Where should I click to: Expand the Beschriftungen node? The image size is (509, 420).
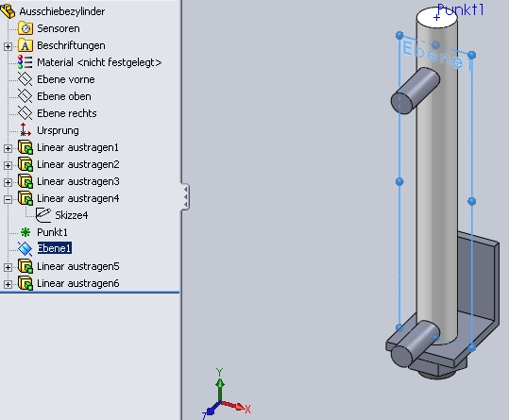[x=8, y=46]
